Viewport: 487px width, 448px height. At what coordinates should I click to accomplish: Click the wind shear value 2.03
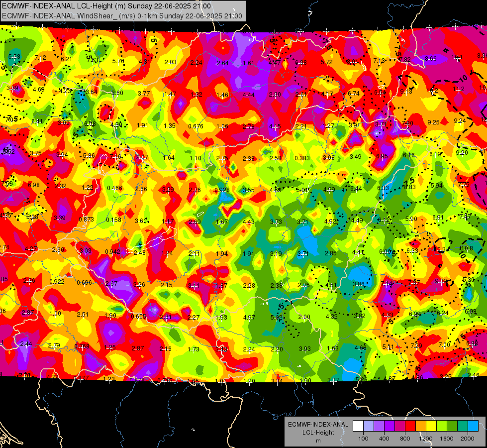click(x=171, y=62)
